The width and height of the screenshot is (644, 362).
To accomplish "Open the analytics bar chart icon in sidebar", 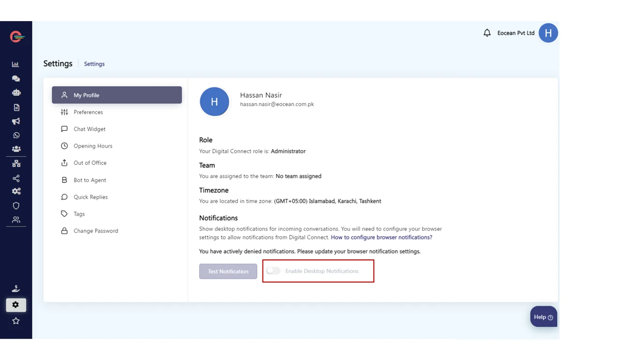I will pyautogui.click(x=15, y=64).
